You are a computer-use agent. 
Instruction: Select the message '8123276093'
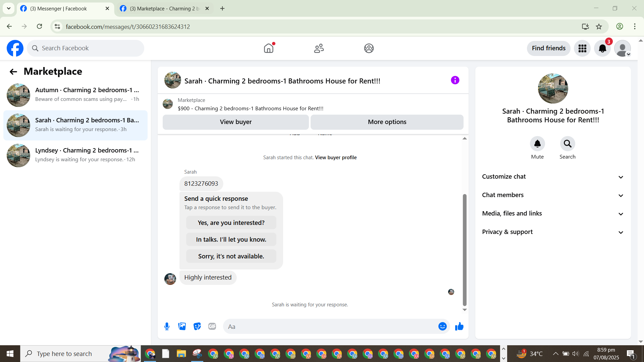point(201,184)
